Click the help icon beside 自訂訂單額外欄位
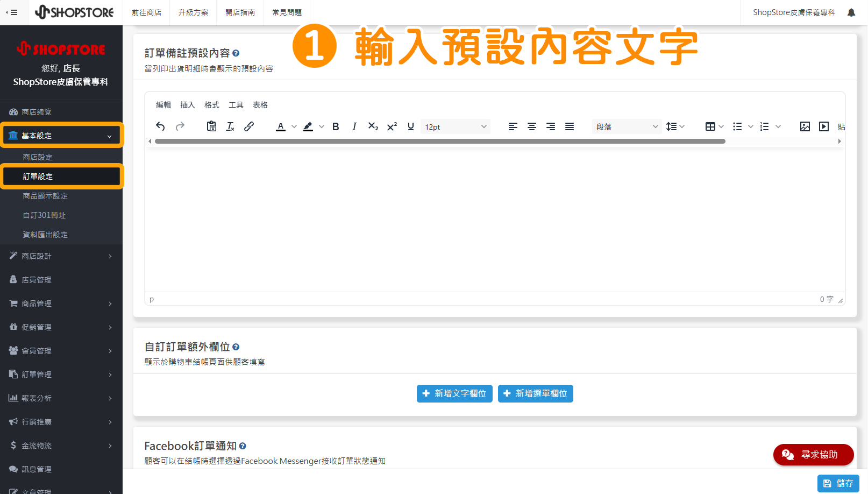 pyautogui.click(x=236, y=347)
